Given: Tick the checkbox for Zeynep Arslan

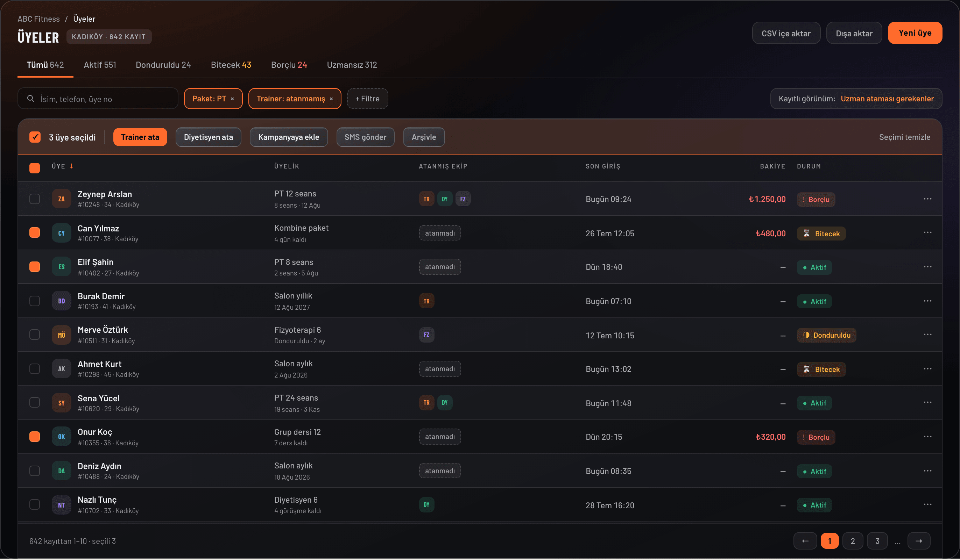Looking at the screenshot, I should (35, 199).
